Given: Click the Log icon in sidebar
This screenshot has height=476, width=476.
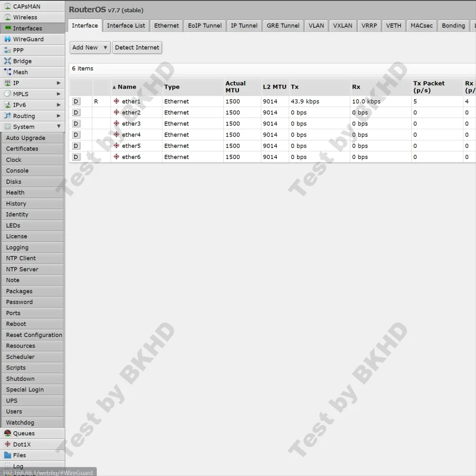Looking at the screenshot, I should click(8, 466).
